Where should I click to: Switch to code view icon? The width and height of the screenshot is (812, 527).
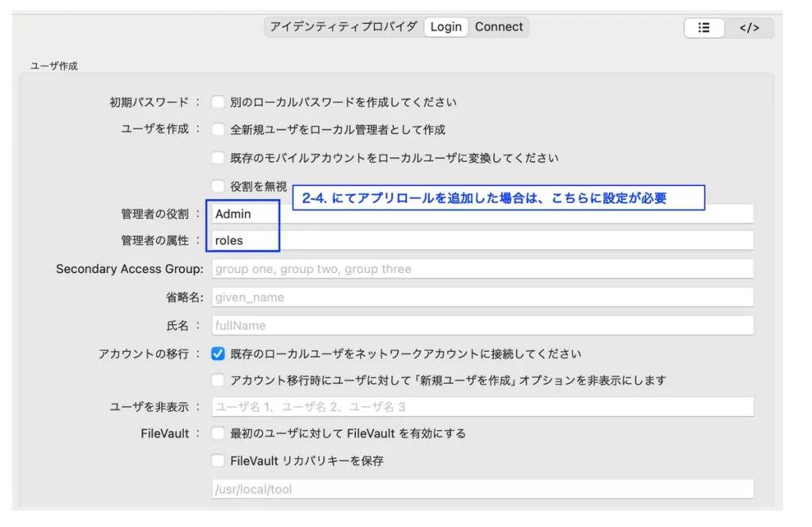tap(749, 28)
